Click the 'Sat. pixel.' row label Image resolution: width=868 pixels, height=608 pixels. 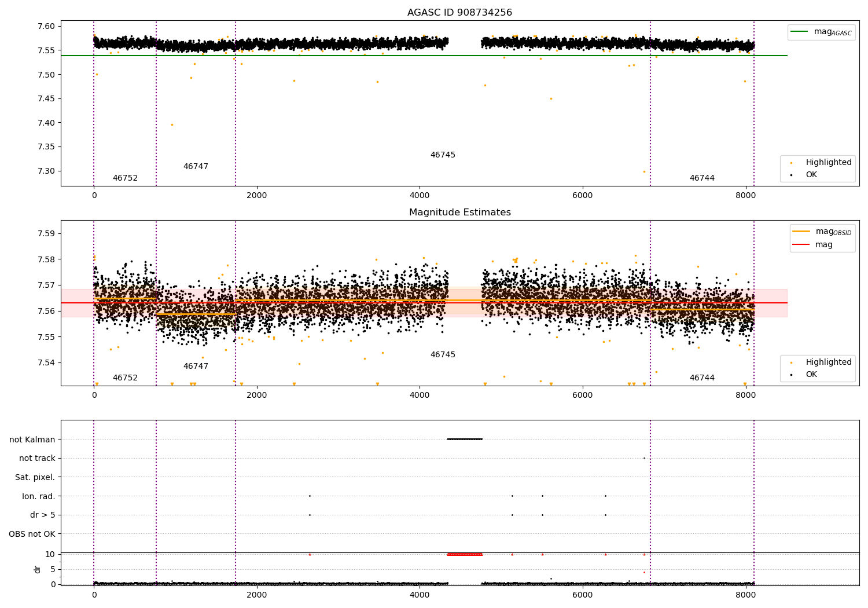coord(35,477)
